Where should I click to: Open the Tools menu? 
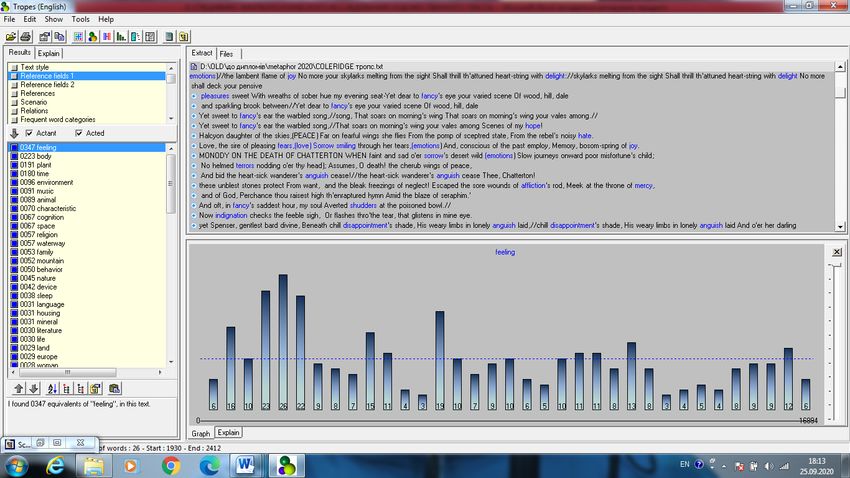81,19
